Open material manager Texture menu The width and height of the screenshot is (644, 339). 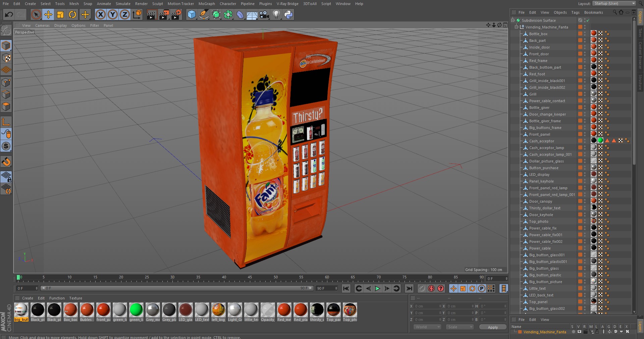tap(75, 298)
